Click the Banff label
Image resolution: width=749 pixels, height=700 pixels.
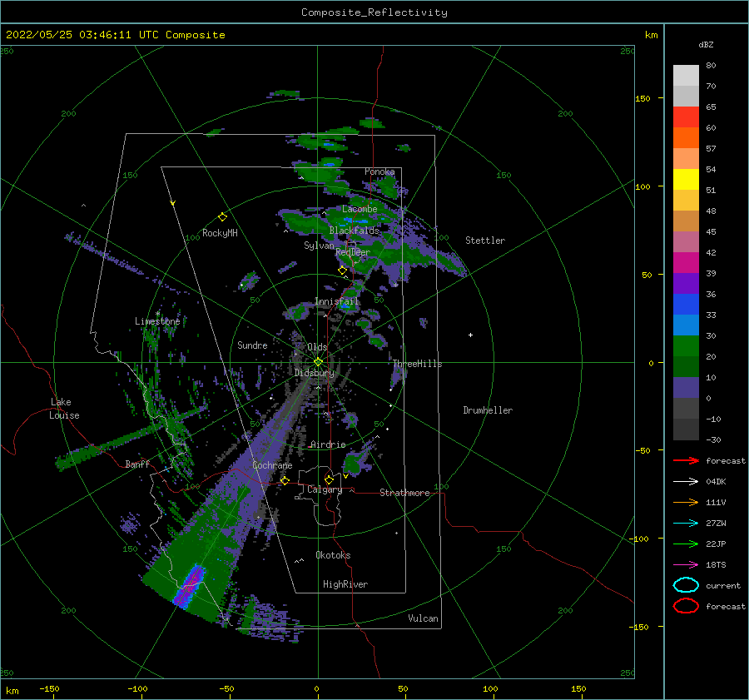137,464
